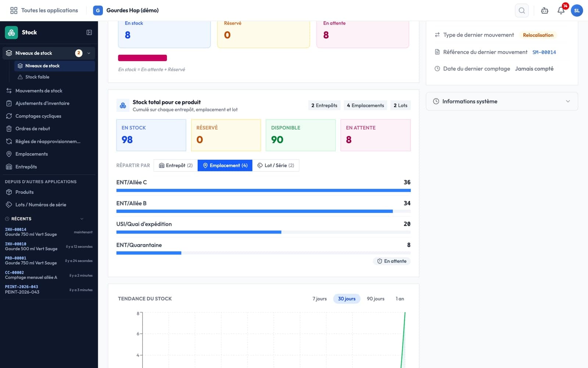Click the USI/Quai d'expédition progress bar
The image size is (588, 368).
tap(263, 232)
